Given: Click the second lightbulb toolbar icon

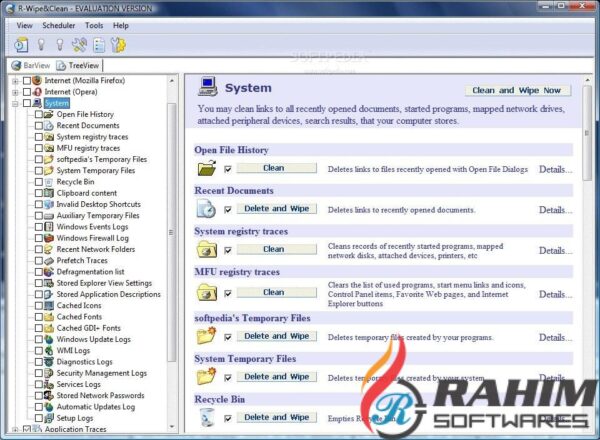Looking at the screenshot, I should [60, 45].
